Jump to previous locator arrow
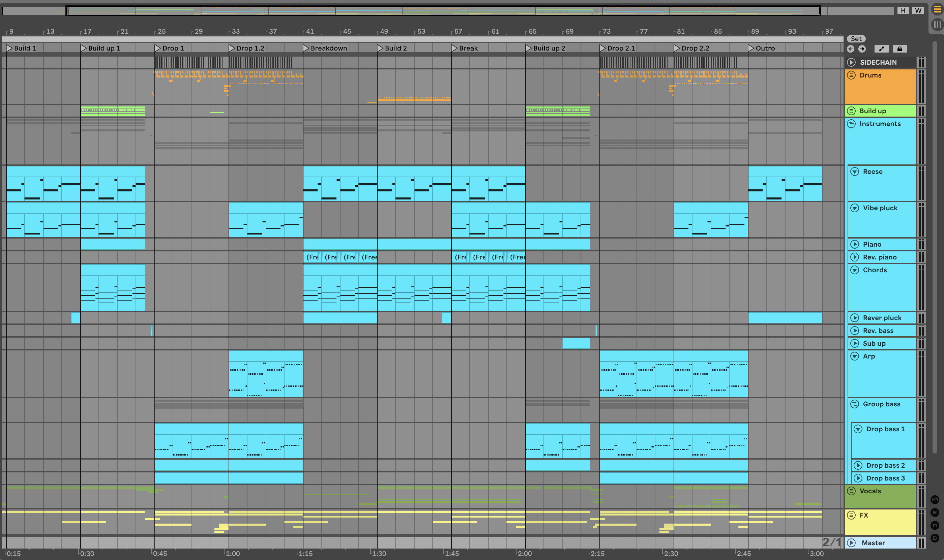The image size is (944, 560). tap(850, 49)
